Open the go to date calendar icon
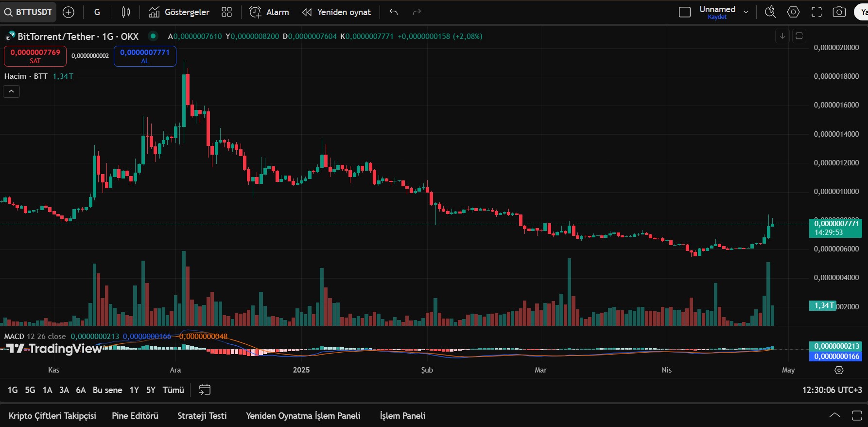Screen dimensions: 868x427 pyautogui.click(x=205, y=390)
